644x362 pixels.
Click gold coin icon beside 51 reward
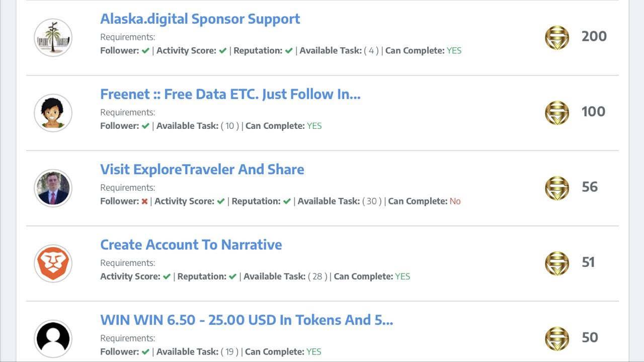[557, 263]
